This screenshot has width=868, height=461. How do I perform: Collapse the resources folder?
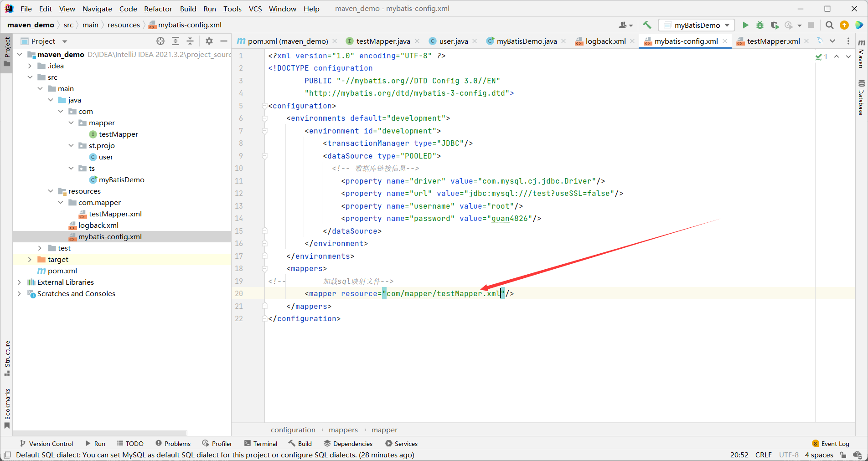coord(50,191)
